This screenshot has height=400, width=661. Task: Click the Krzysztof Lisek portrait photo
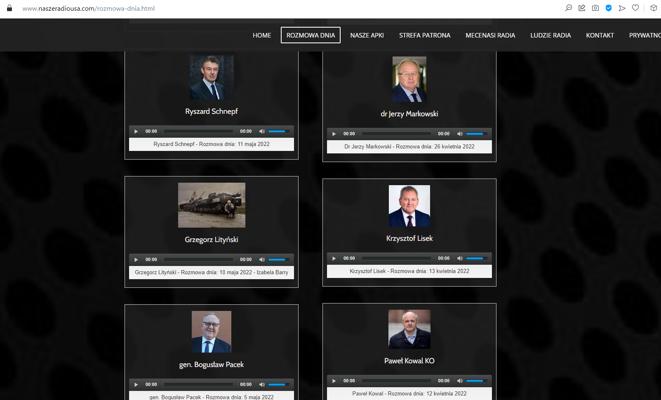409,206
